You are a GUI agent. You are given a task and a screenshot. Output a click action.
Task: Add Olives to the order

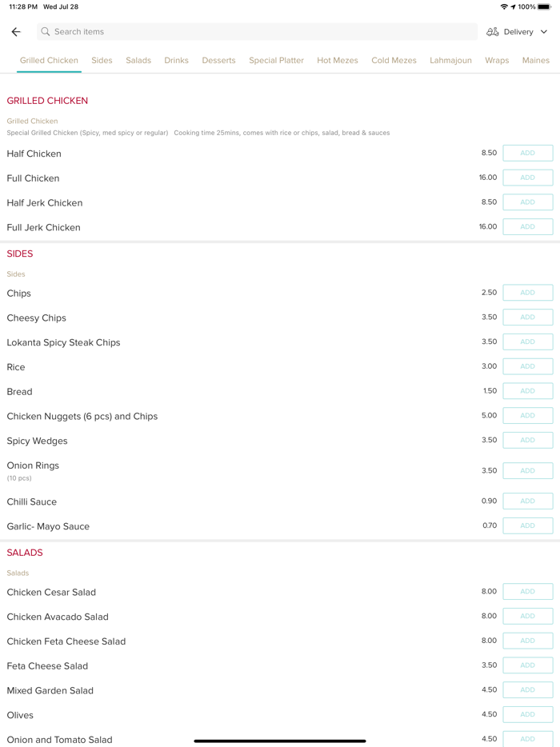[527, 714]
